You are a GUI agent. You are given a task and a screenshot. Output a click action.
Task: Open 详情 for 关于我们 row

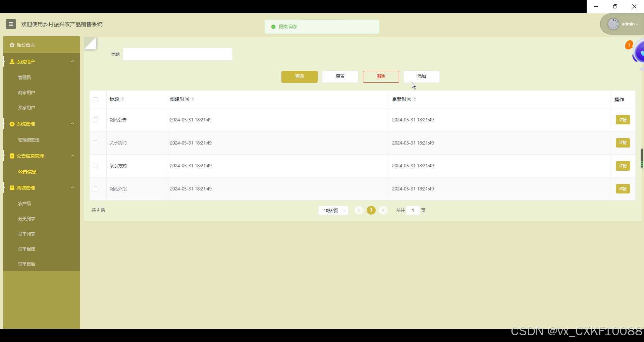pos(623,143)
